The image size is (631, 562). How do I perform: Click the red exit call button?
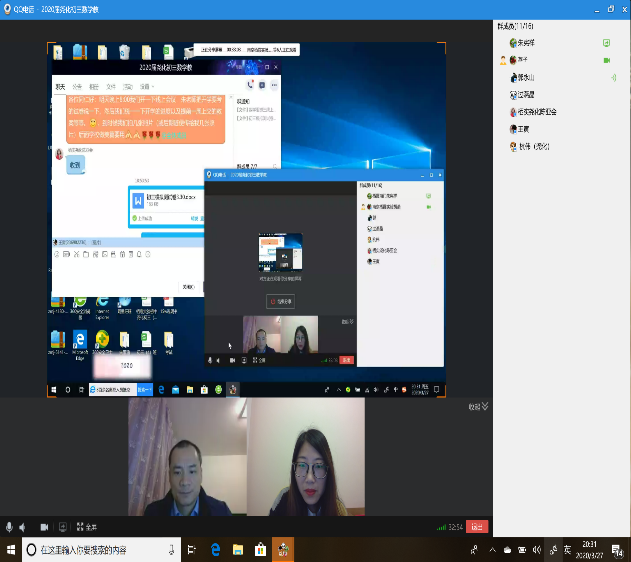click(x=477, y=527)
